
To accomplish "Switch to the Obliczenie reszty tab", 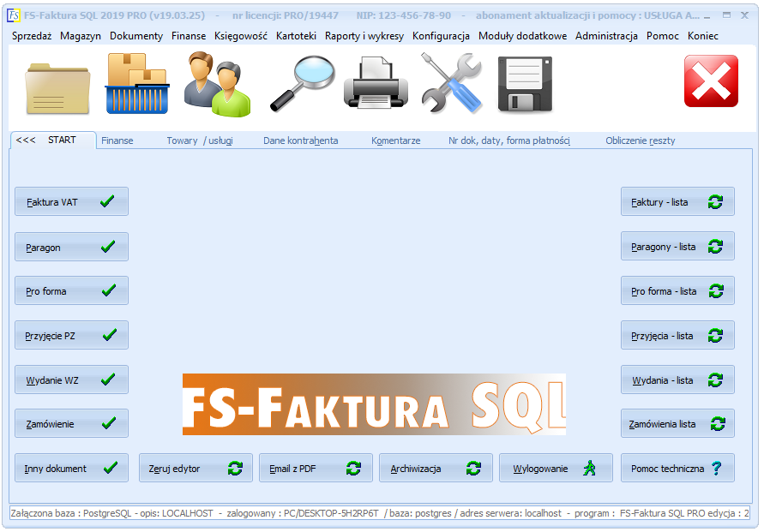I will [641, 140].
